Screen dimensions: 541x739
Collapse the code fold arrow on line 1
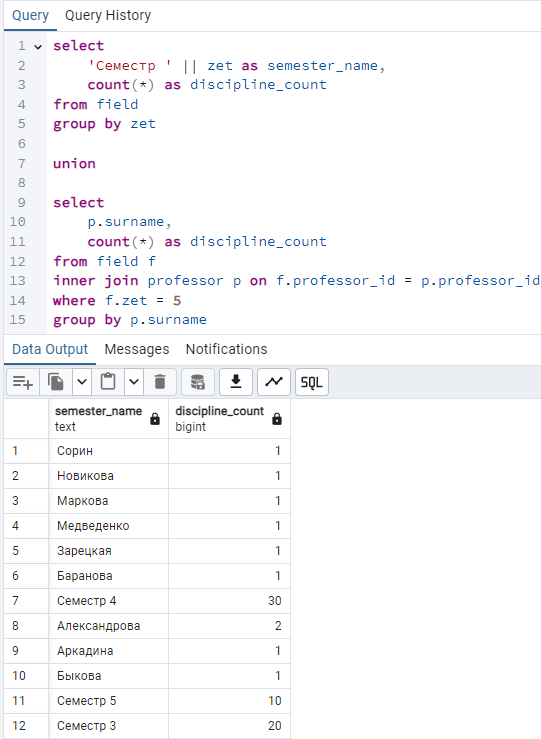(38, 47)
